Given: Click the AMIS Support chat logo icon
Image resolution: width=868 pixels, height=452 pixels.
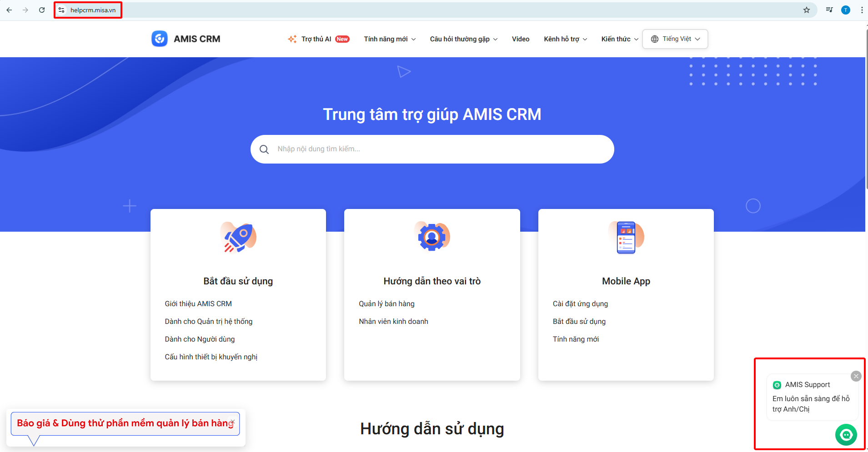Looking at the screenshot, I should tap(777, 385).
